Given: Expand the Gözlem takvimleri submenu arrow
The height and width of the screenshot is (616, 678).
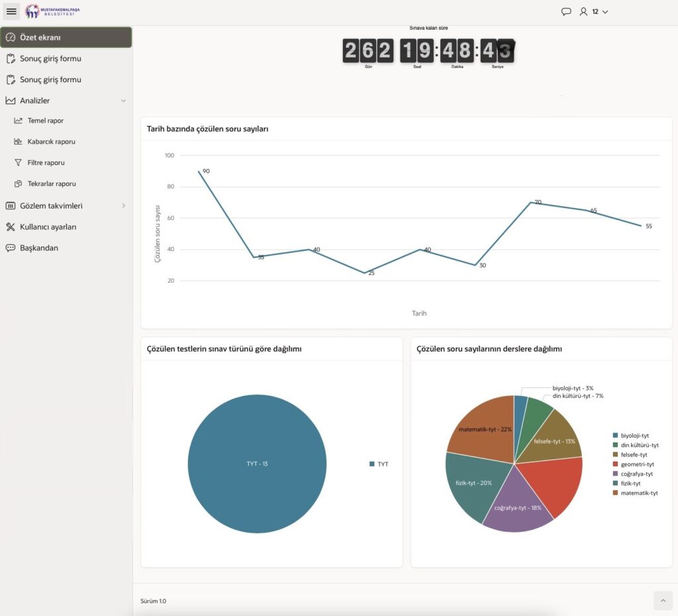Looking at the screenshot, I should pyautogui.click(x=123, y=206).
